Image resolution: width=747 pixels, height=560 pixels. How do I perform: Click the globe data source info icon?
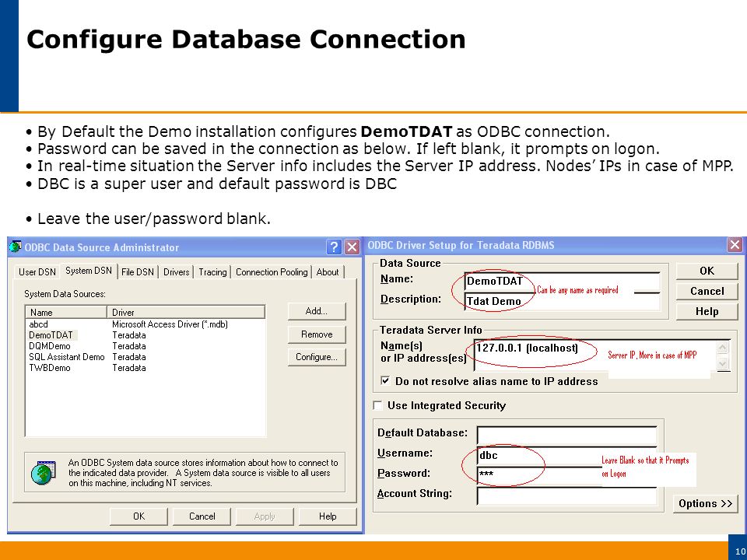pyautogui.click(x=44, y=472)
